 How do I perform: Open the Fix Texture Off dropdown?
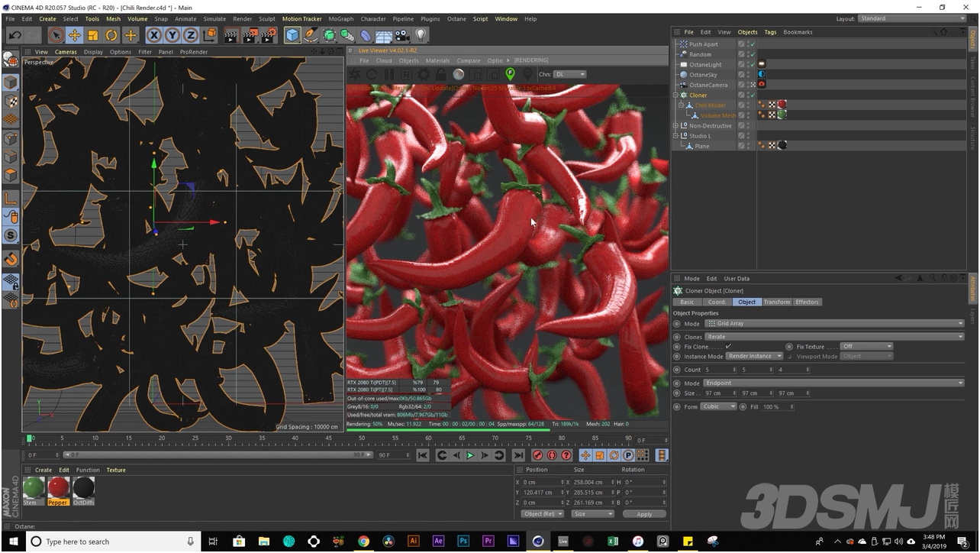pos(866,347)
